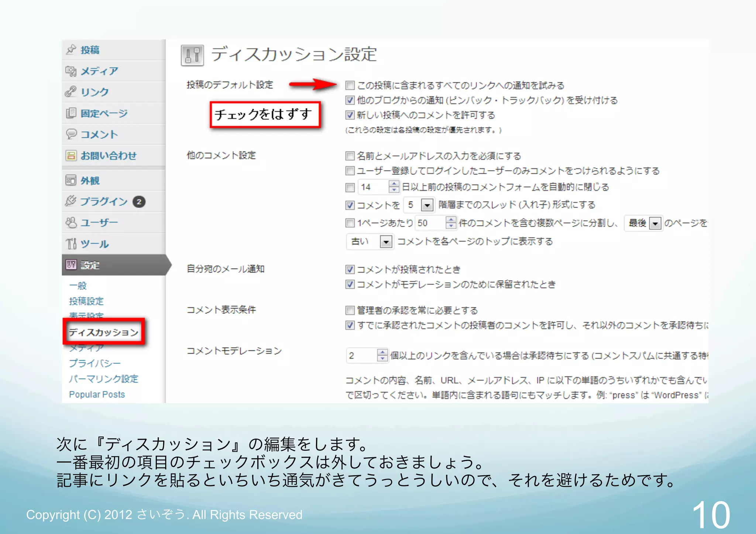Click the days field showing 14
The image size is (756, 534).
point(378,187)
